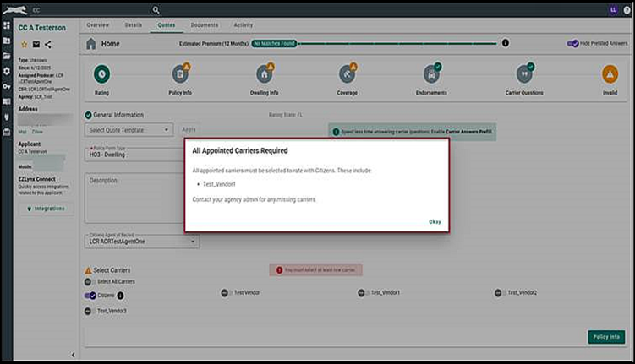The height and width of the screenshot is (364, 635).
Task: Open the help question mark icon
Action: 627,10
